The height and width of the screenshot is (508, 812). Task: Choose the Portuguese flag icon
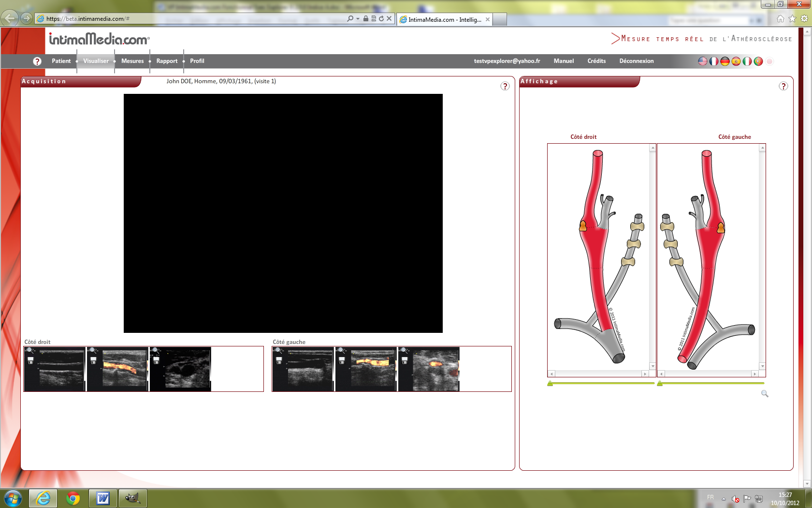[x=758, y=61]
